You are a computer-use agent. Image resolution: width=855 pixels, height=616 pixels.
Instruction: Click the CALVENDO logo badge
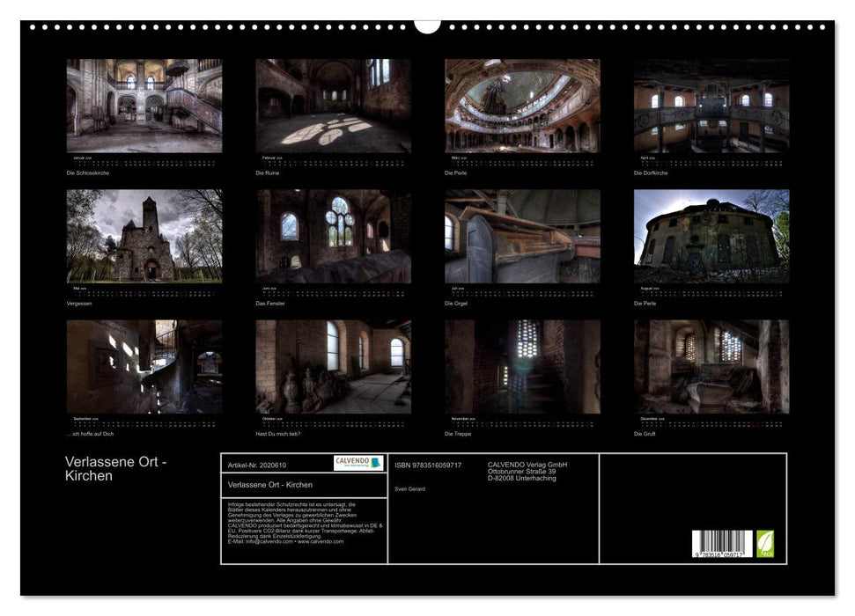(358, 463)
